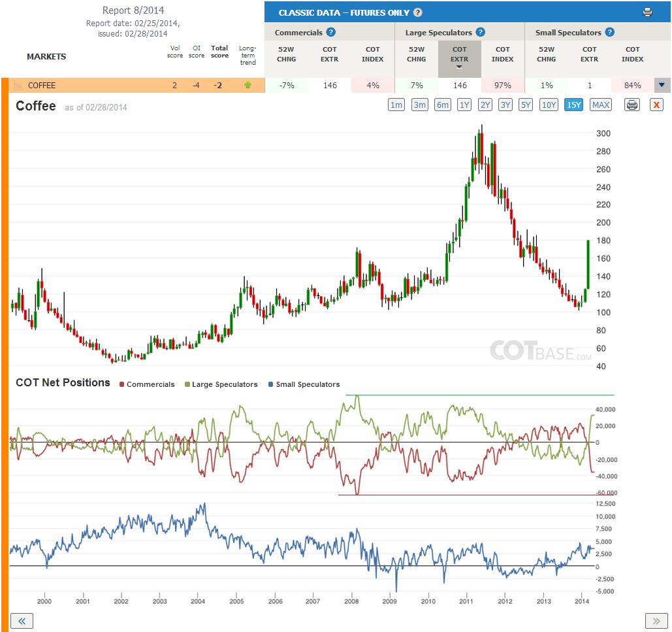Select the 15Y time range

573,105
